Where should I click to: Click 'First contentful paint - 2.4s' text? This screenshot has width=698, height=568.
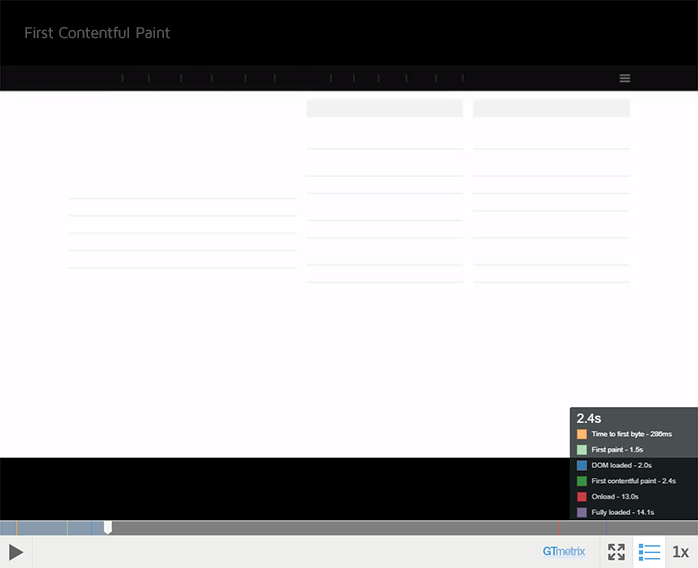coord(633,481)
